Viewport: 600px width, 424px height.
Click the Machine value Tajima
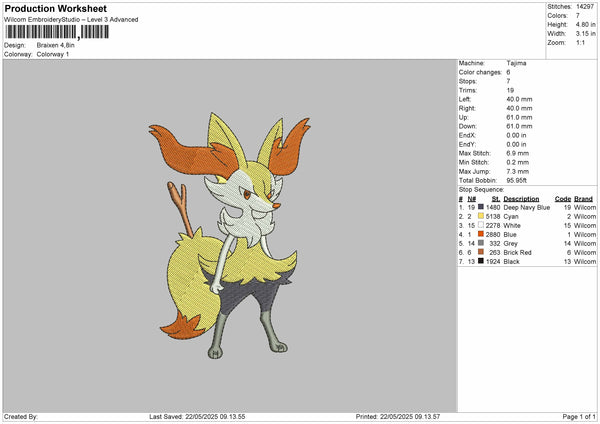tap(516, 63)
